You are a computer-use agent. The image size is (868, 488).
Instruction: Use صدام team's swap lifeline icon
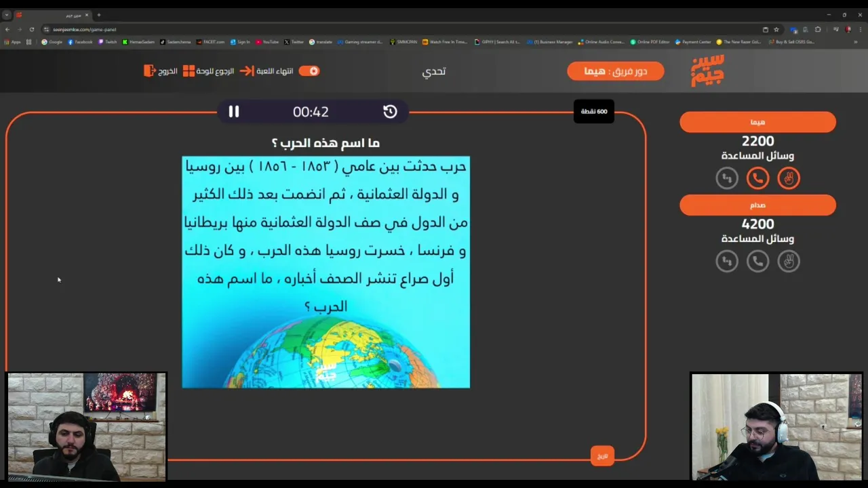727,261
